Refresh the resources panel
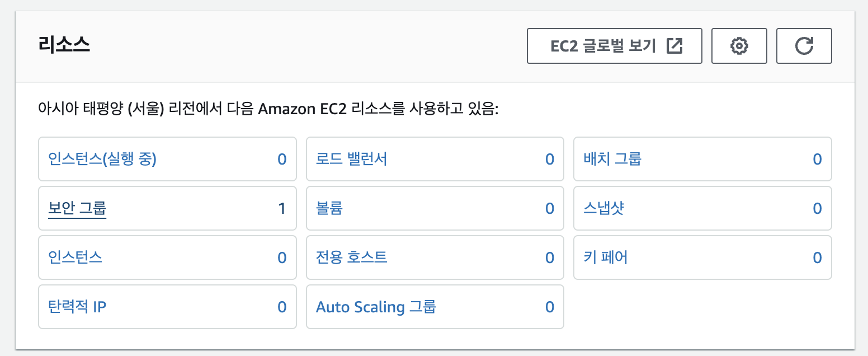 pyautogui.click(x=804, y=46)
